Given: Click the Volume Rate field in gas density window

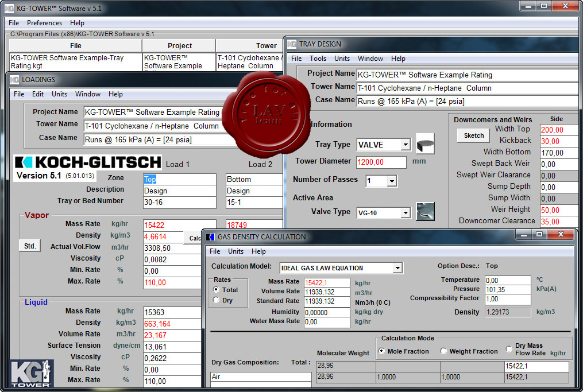Looking at the screenshot, I should pyautogui.click(x=327, y=292).
